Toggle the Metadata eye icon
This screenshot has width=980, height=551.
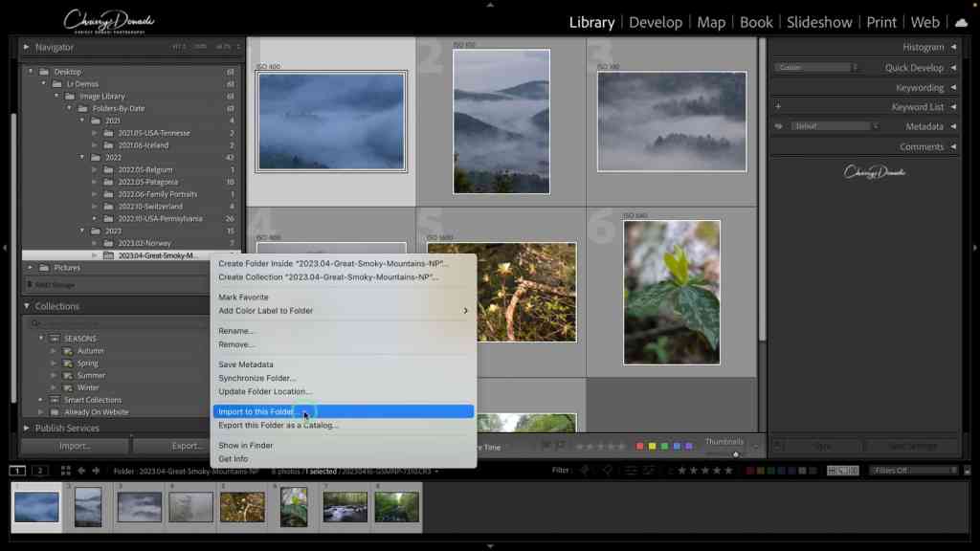pos(779,126)
